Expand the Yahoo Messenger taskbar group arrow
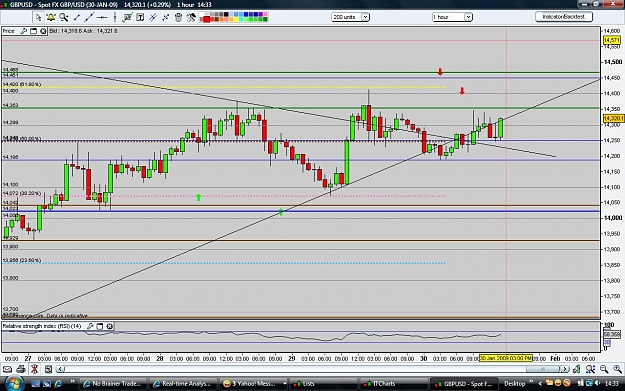Viewport: 625px width, 391px height. click(x=285, y=384)
